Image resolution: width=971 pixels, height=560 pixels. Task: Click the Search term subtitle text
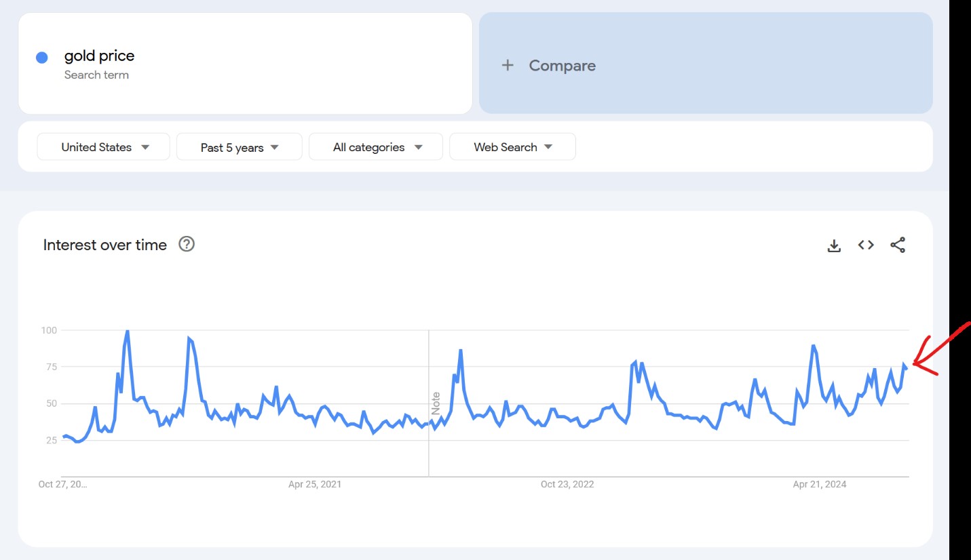96,75
